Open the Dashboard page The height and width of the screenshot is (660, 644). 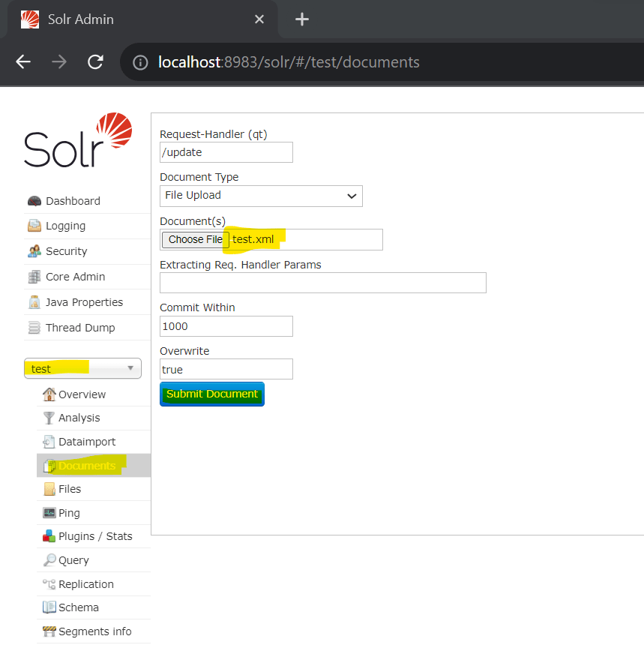73,201
